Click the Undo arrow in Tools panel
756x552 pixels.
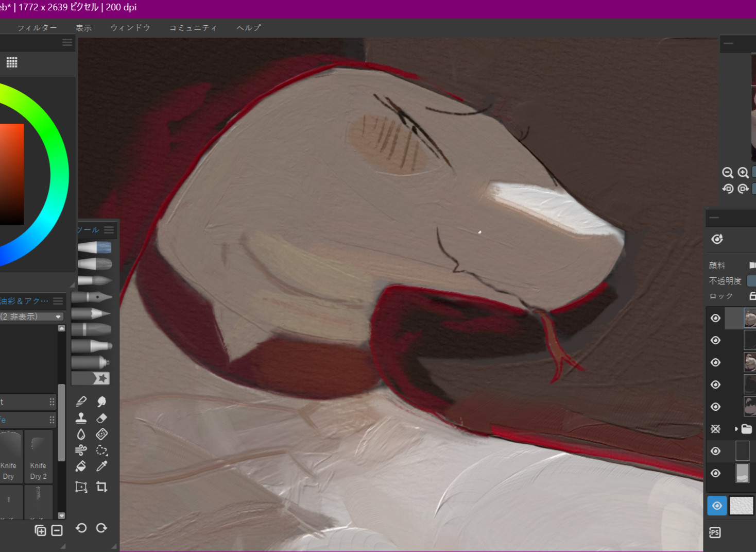(81, 528)
